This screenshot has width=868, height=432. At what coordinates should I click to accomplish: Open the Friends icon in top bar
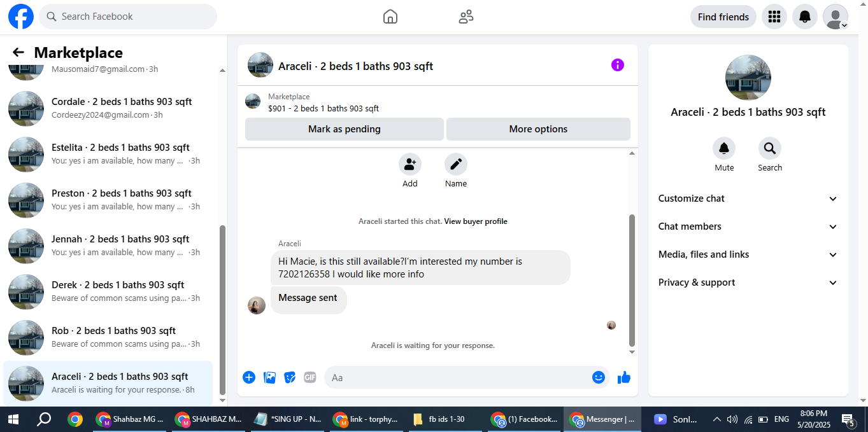tap(466, 17)
